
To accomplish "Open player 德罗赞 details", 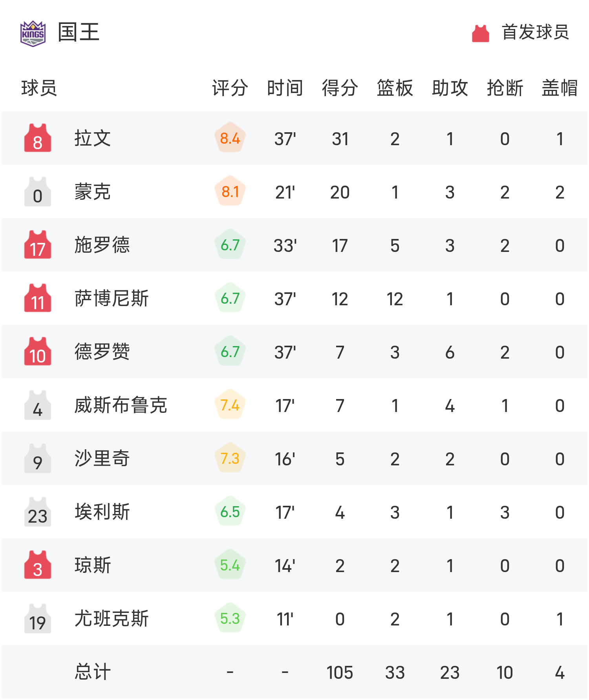I will point(102,352).
